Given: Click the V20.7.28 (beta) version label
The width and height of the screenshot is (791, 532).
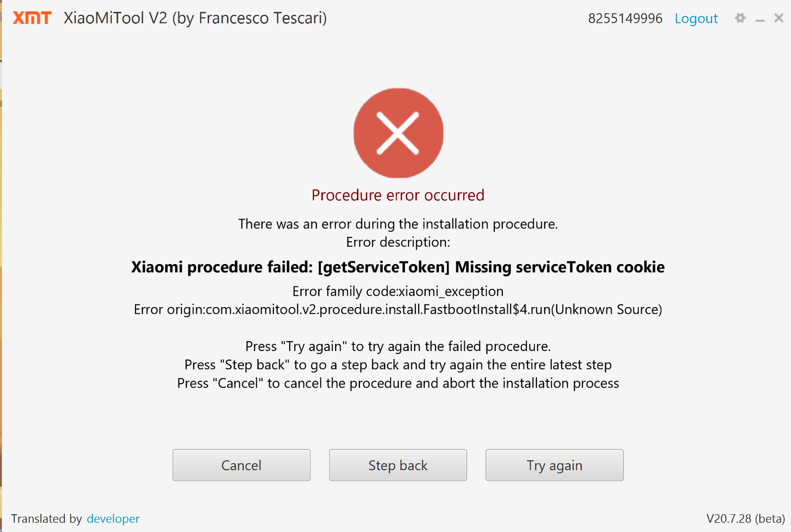Looking at the screenshot, I should tap(746, 519).
